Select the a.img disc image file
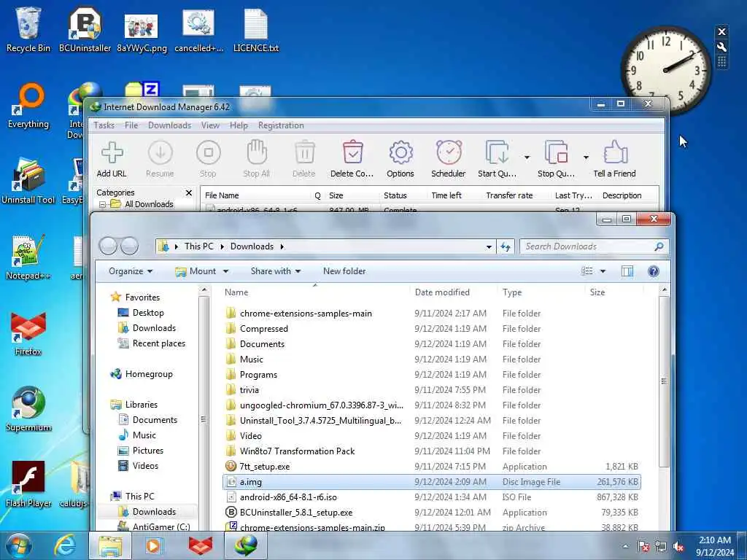 coord(432,482)
